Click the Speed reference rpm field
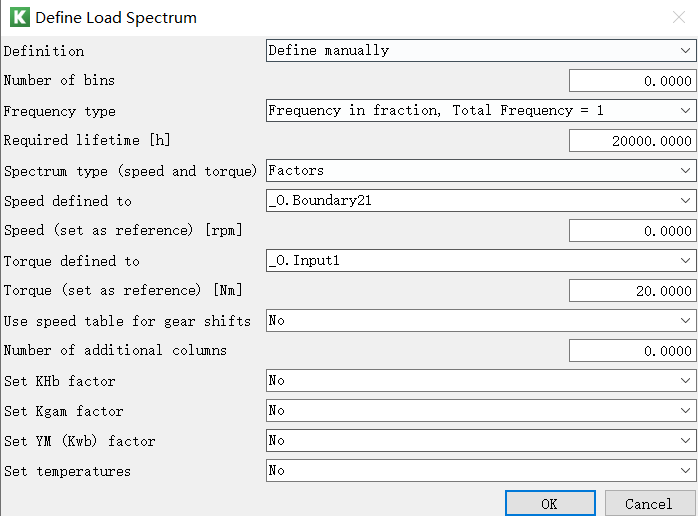698x516 pixels. [633, 231]
